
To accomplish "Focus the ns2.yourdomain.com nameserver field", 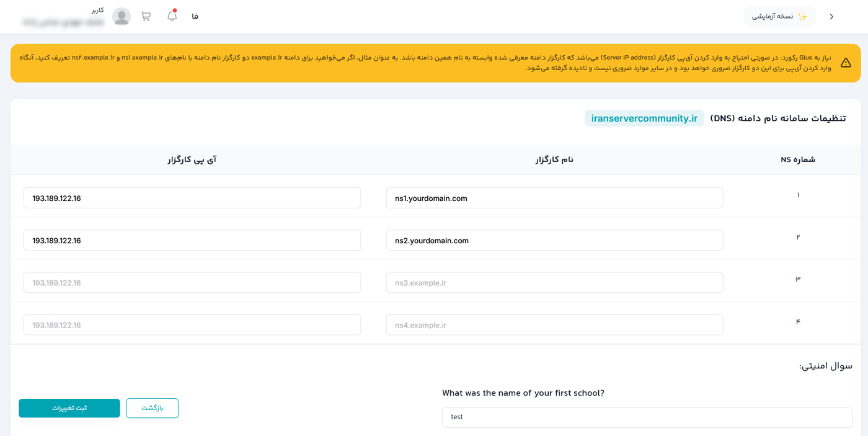I will [x=554, y=241].
